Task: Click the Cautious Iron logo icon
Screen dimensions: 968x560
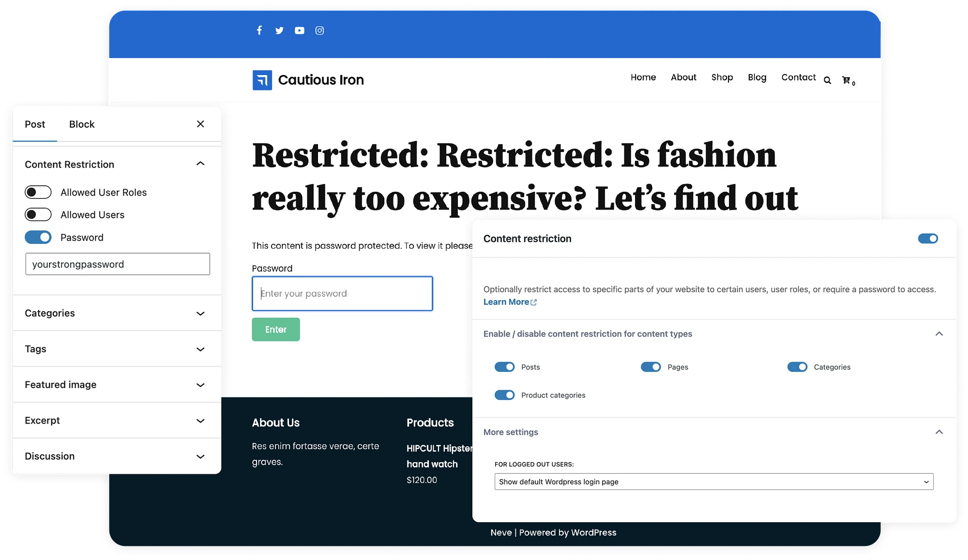Action: [261, 79]
